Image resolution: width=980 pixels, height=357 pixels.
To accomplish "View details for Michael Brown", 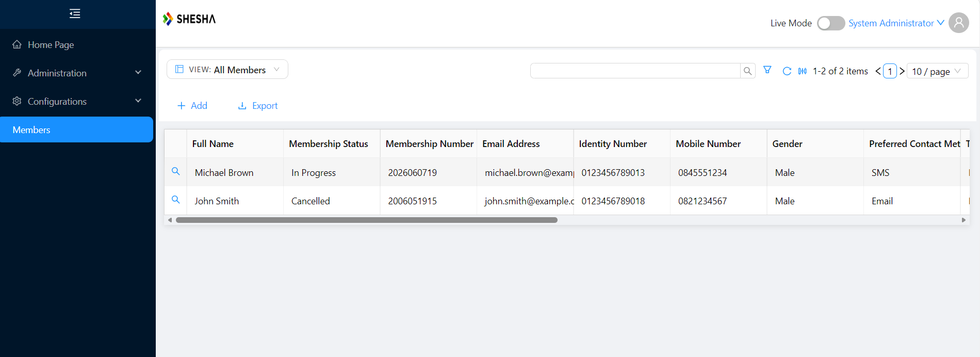I will click(x=175, y=171).
